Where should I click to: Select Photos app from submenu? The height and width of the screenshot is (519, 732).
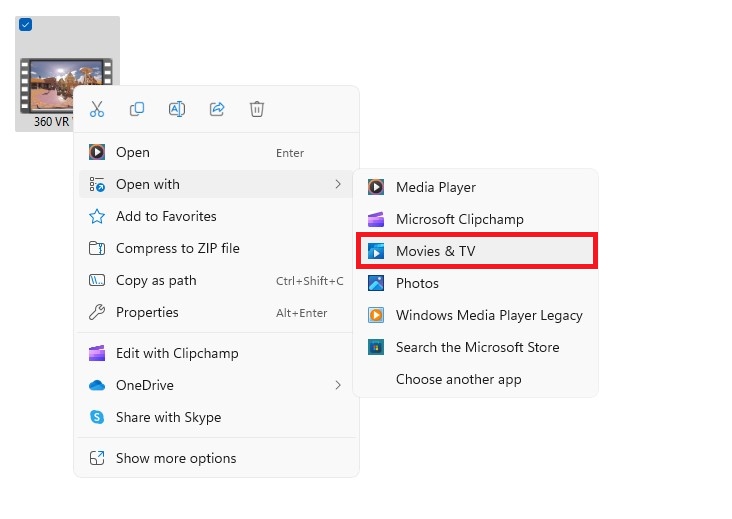[x=476, y=283]
